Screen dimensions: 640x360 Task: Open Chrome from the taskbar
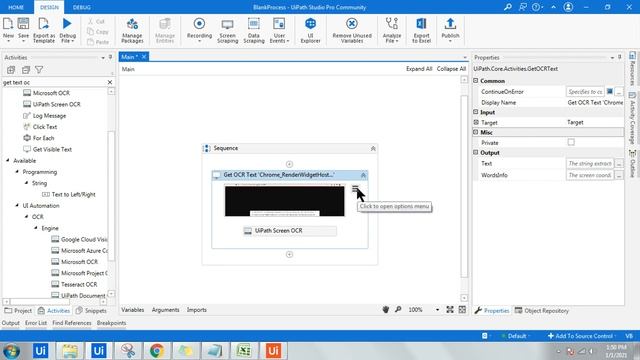157,351
